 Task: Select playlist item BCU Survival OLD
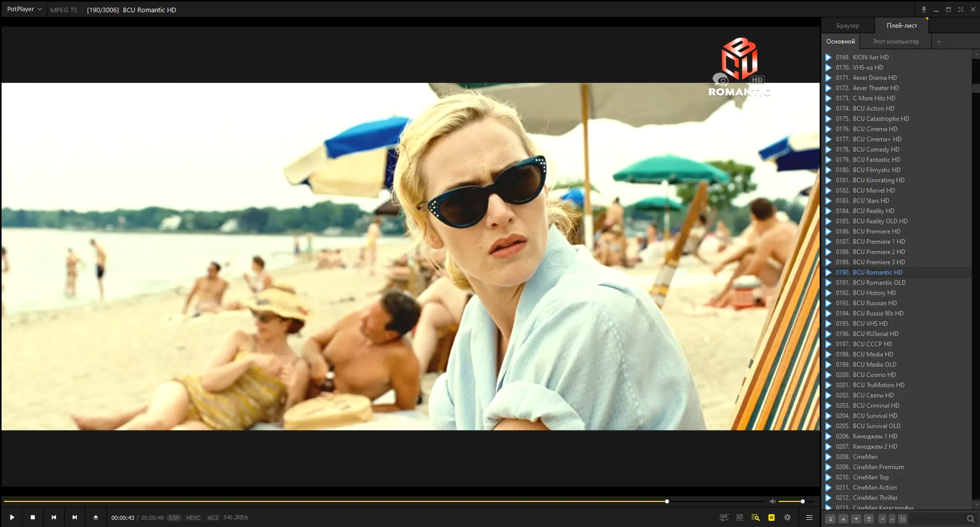coord(898,426)
